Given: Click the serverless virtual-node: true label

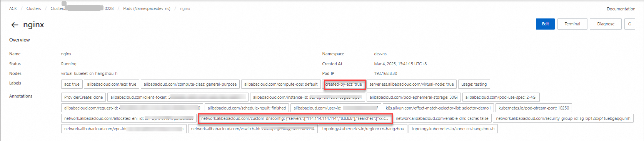Looking at the screenshot, I should [412, 84].
